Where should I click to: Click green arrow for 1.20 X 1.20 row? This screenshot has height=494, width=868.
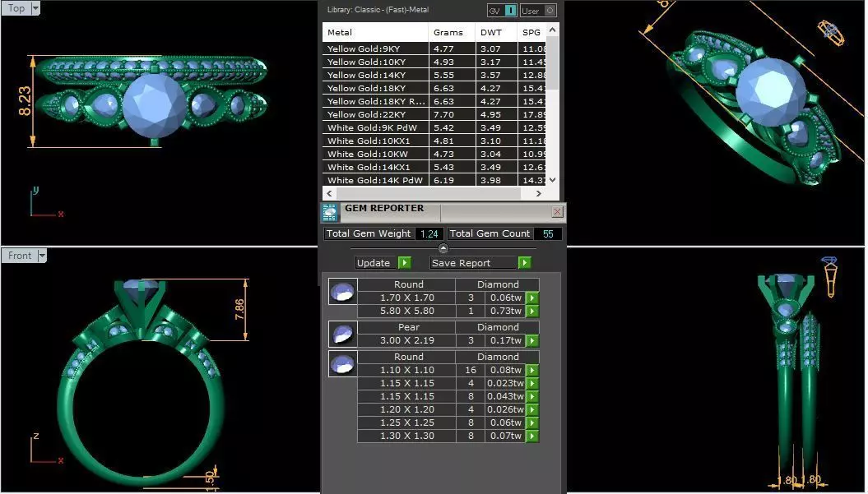pyautogui.click(x=532, y=410)
